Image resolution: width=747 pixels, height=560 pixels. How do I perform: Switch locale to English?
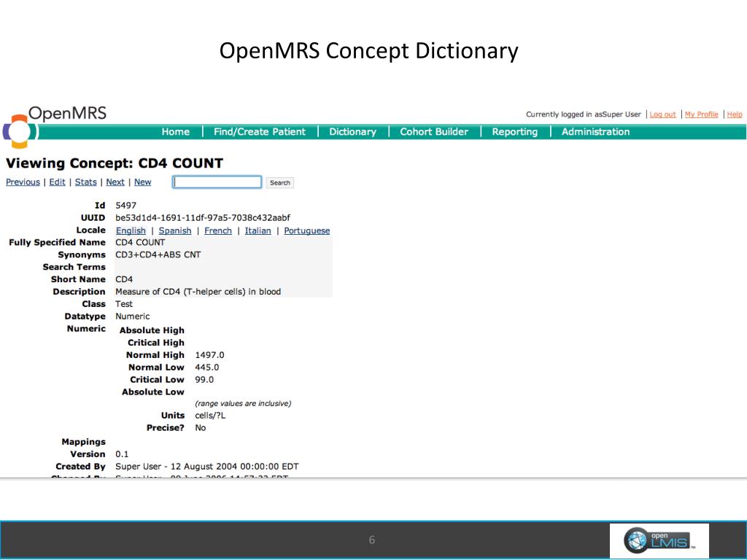coord(131,230)
